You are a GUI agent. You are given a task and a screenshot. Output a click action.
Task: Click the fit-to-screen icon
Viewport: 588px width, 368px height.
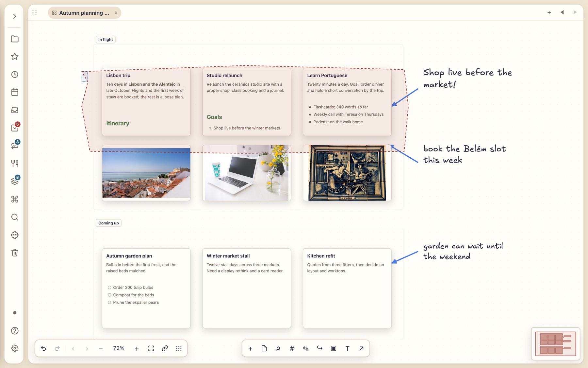pyautogui.click(x=151, y=348)
